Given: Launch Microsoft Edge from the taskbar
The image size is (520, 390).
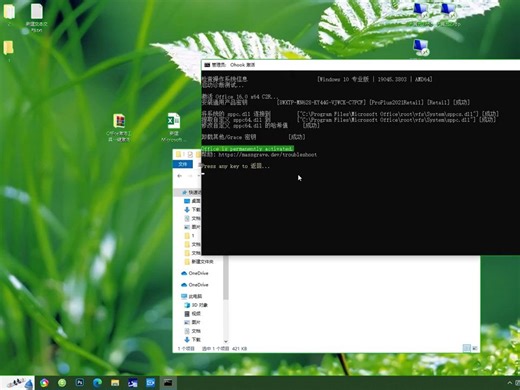Looking at the screenshot, I should click(97, 383).
